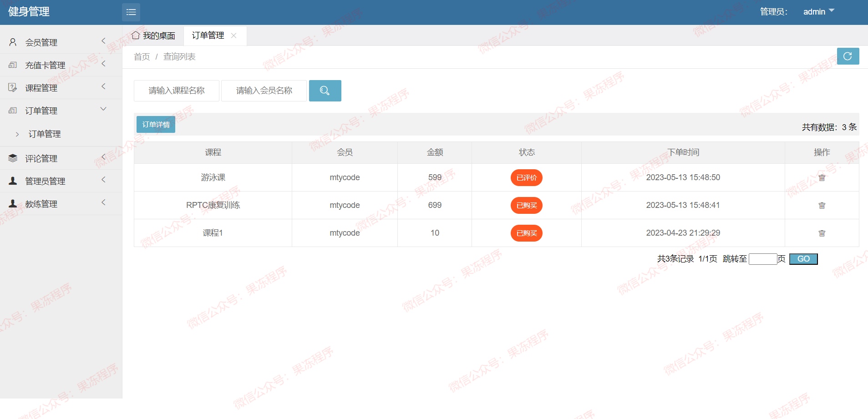This screenshot has width=868, height=419.
Task: Click the 2023-05-13 15:48:50 time cell
Action: tap(683, 177)
